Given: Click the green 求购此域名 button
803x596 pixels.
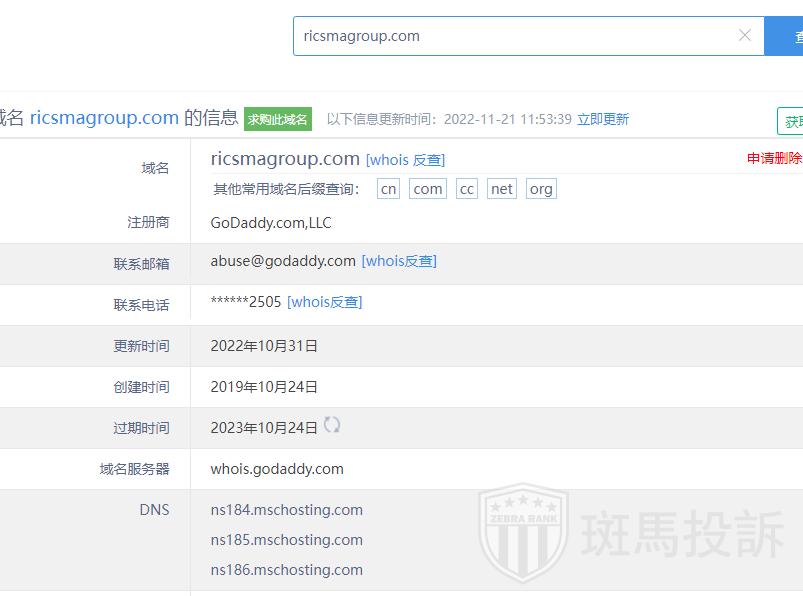Looking at the screenshot, I should (x=278, y=119).
